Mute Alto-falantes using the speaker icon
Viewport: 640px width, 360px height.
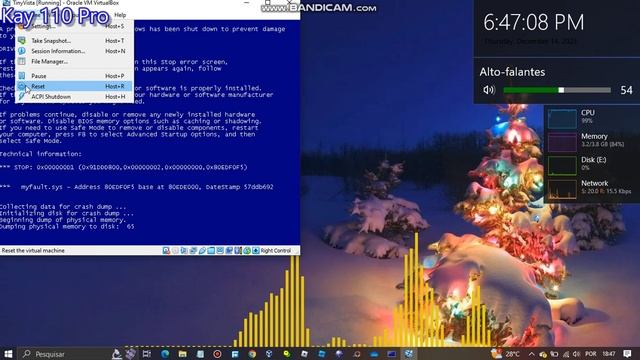click(x=489, y=90)
